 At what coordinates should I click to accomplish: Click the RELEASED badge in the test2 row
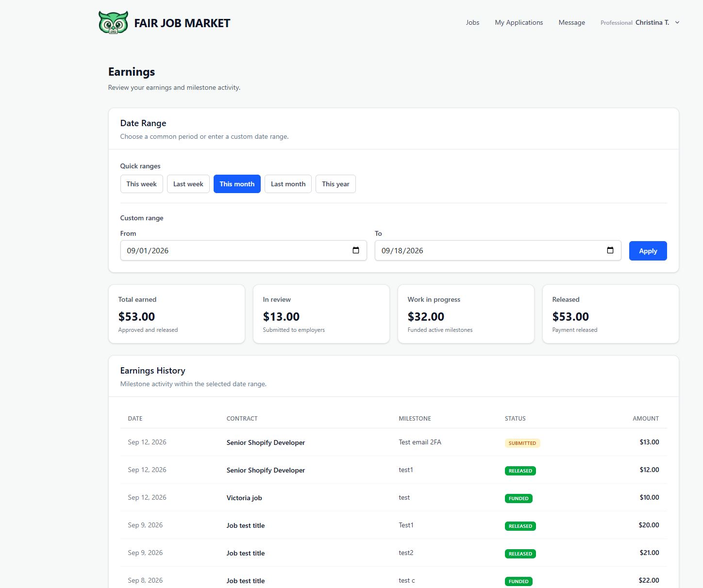[x=520, y=554]
